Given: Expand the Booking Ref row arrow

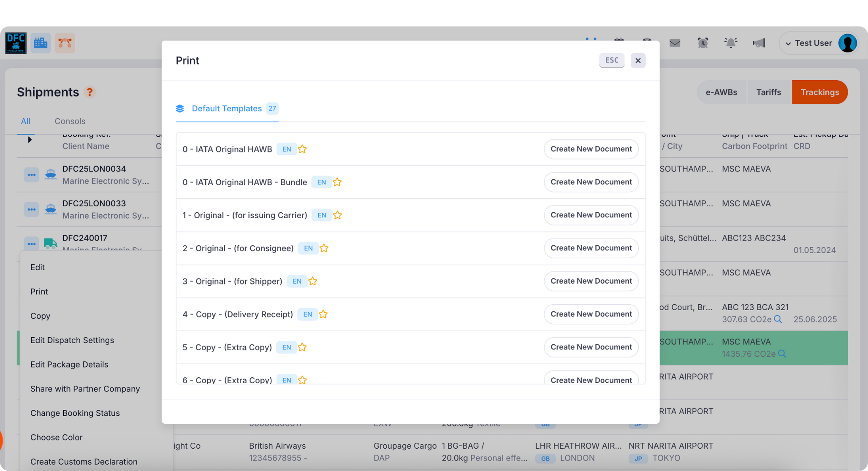Looking at the screenshot, I should 30,140.
